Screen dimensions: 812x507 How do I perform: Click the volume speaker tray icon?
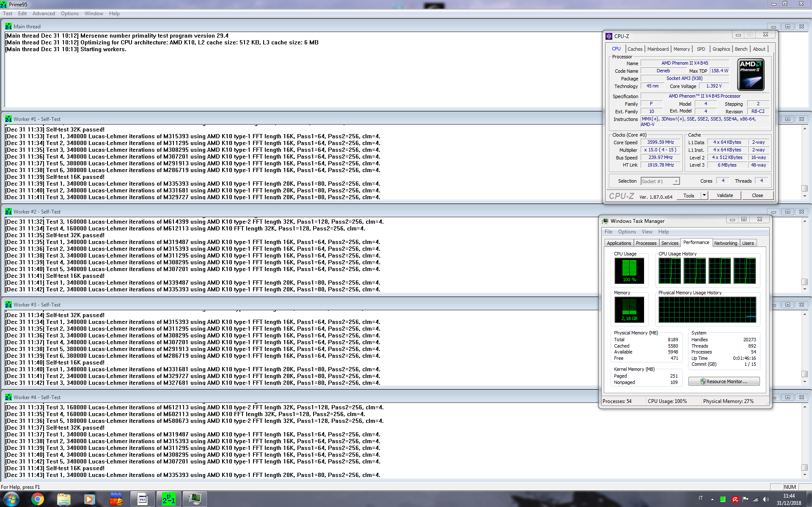[765, 499]
